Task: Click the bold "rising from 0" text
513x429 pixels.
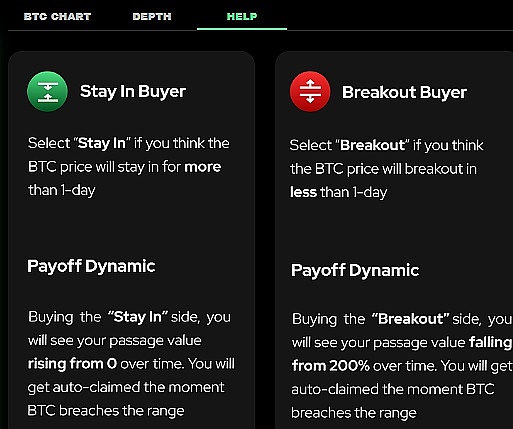Action: tap(72, 364)
